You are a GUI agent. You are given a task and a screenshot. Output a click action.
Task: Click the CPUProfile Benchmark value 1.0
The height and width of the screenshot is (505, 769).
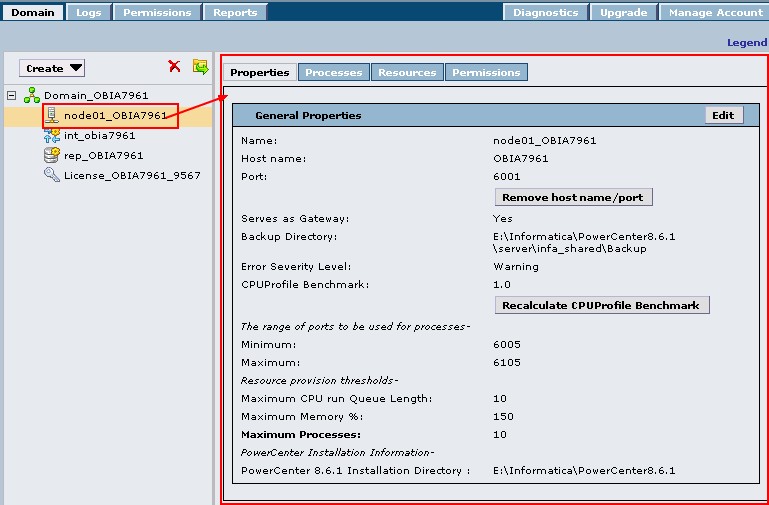coord(502,284)
